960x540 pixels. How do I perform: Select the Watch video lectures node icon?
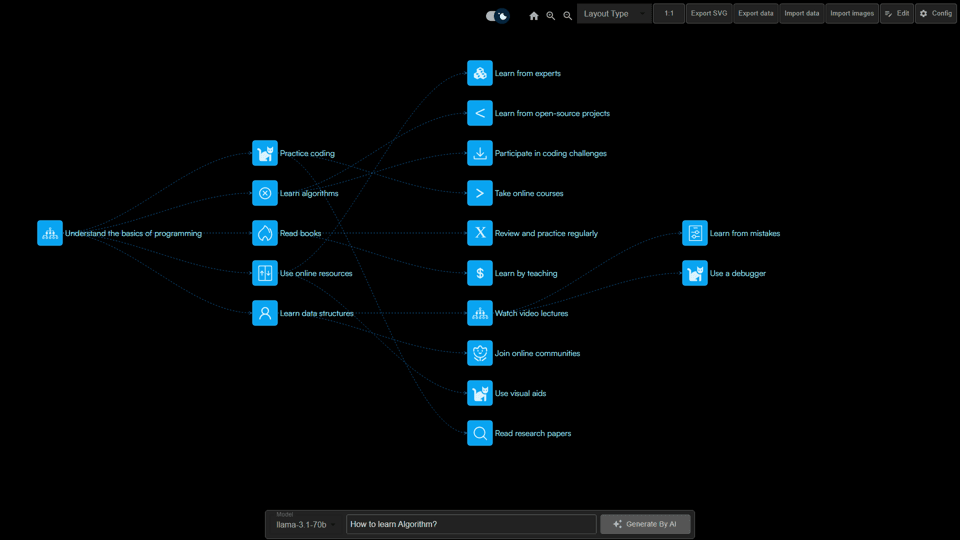click(x=479, y=313)
